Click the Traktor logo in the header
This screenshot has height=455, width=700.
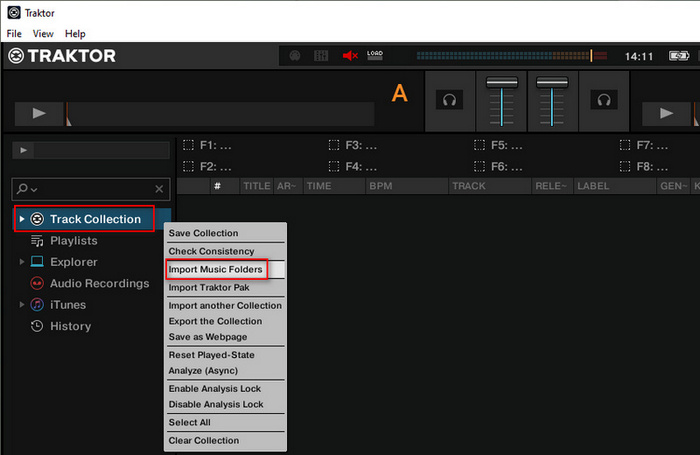click(62, 56)
